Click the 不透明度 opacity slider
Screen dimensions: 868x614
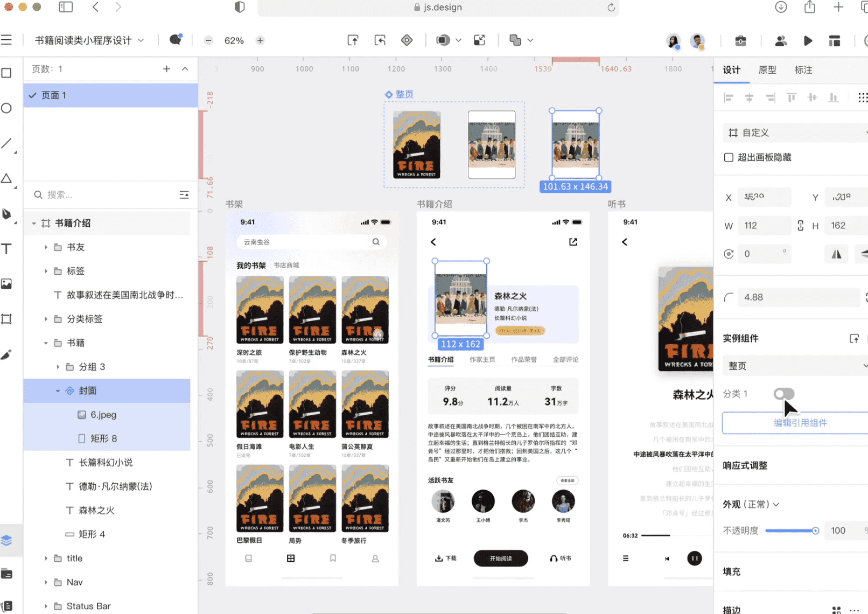pos(792,531)
